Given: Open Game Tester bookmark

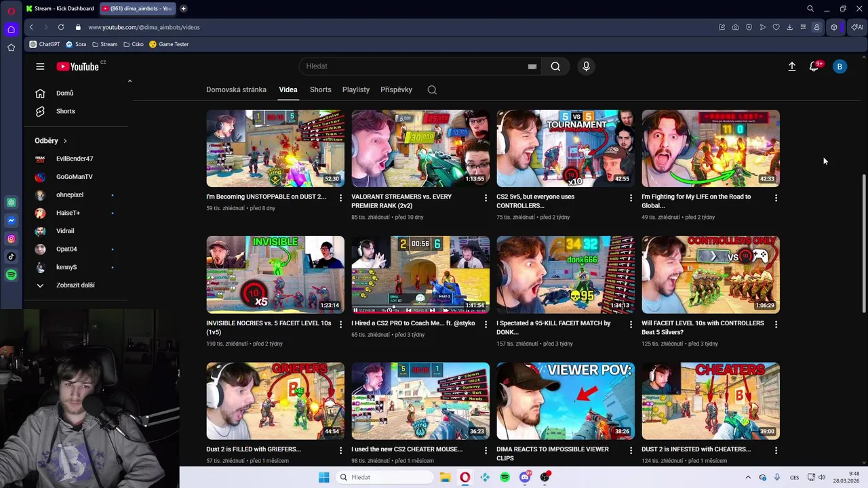Looking at the screenshot, I should pyautogui.click(x=169, y=44).
